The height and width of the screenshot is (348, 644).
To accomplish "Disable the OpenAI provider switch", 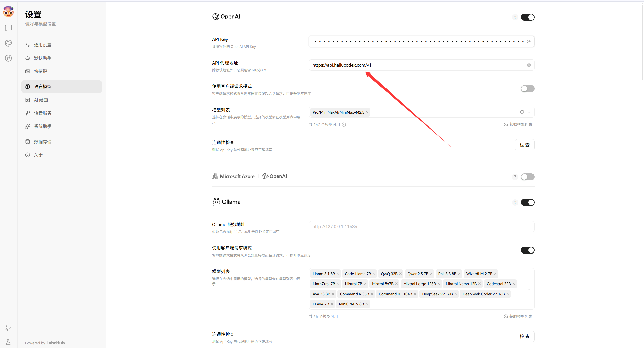I will click(527, 17).
